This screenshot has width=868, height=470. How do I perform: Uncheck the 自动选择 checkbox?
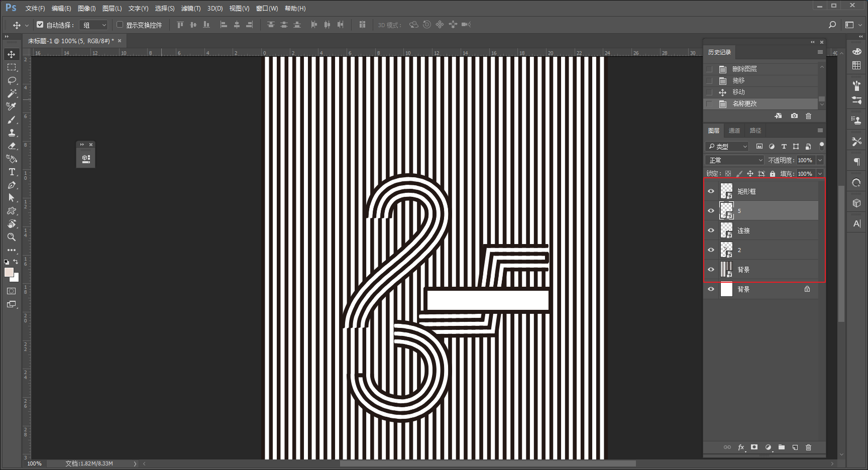[x=40, y=24]
